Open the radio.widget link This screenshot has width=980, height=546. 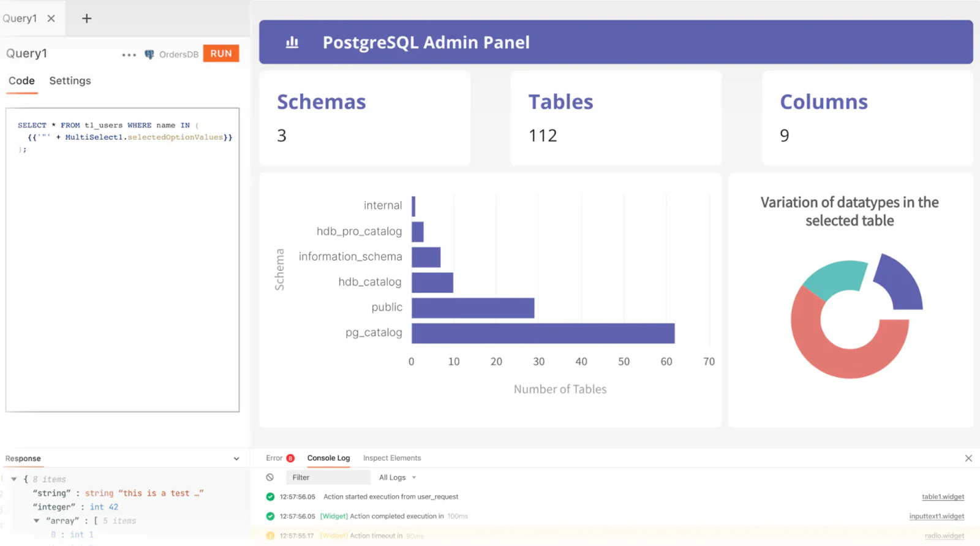click(944, 536)
